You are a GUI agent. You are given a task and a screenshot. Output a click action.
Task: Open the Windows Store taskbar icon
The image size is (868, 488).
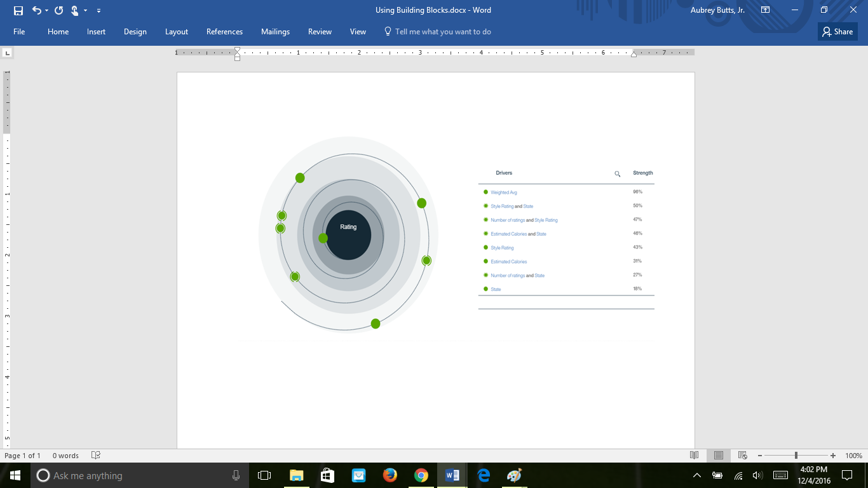click(x=327, y=475)
